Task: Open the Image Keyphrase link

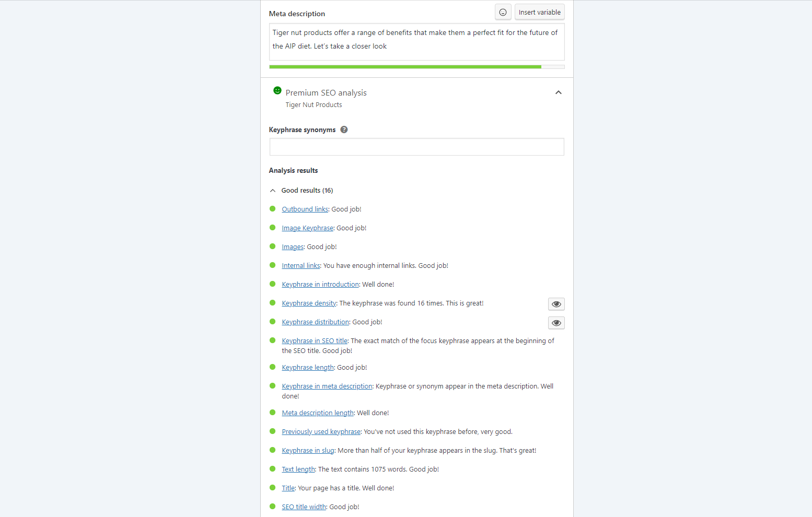Action: 308,228
